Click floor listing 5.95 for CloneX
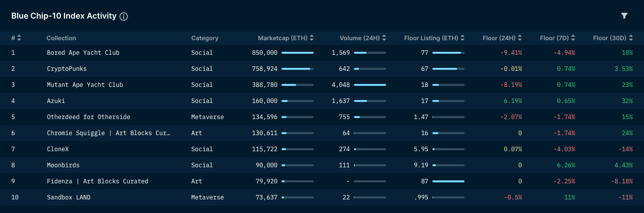Screen dimensions: 644x213 (421, 149)
